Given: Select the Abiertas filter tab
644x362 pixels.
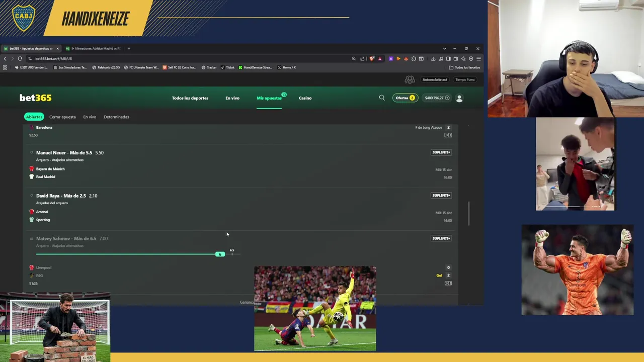Looking at the screenshot, I should [x=34, y=117].
